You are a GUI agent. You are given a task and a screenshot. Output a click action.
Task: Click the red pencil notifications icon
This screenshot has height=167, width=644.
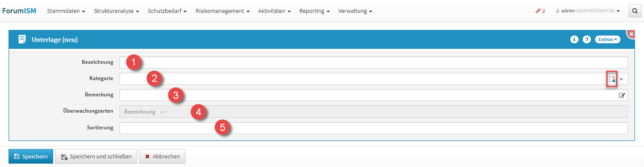point(540,11)
